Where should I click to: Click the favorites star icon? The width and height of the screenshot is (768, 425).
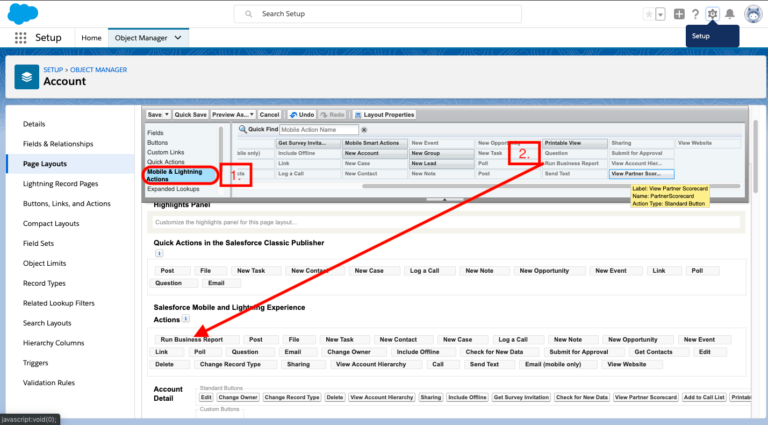click(648, 14)
